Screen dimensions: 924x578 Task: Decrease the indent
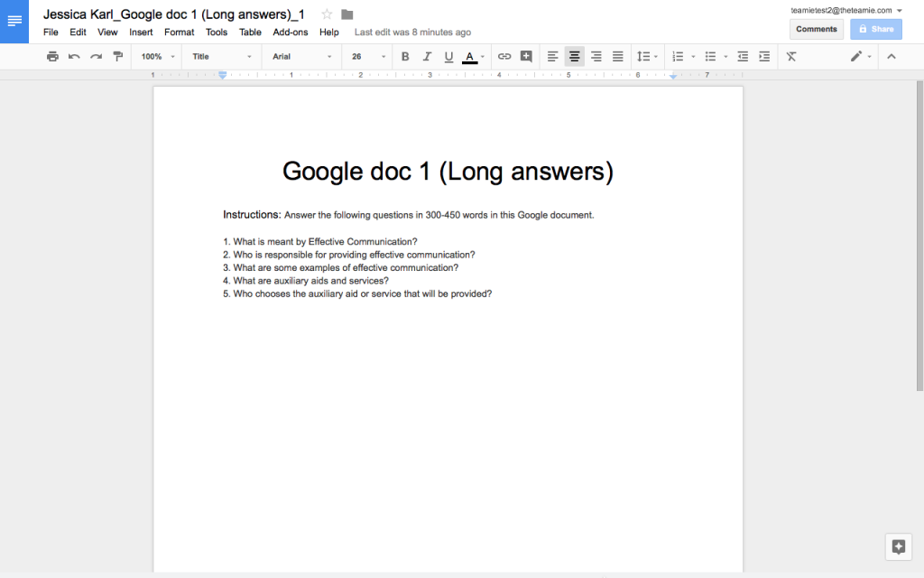click(x=743, y=57)
